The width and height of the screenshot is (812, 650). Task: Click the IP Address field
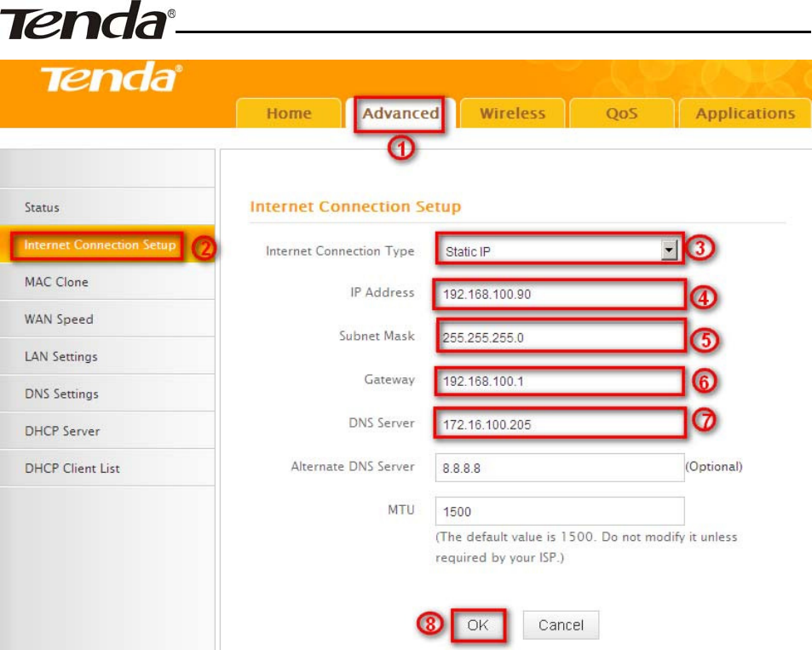click(x=560, y=294)
